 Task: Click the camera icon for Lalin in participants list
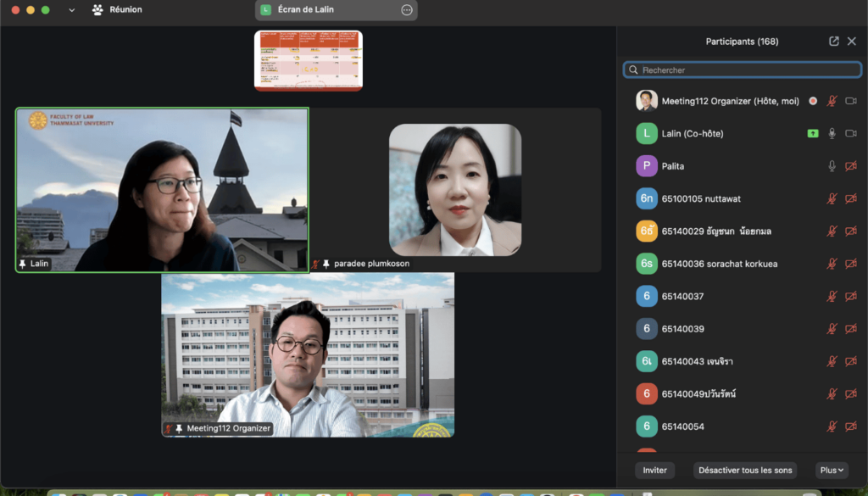(x=851, y=133)
